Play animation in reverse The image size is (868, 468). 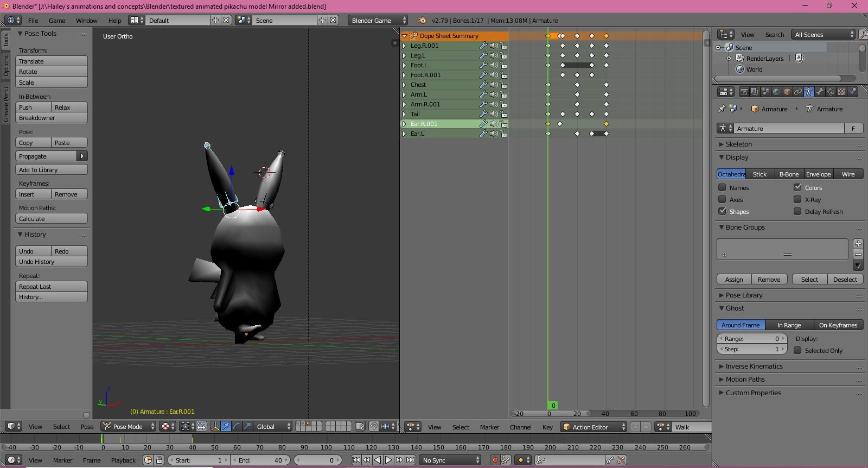pos(378,460)
